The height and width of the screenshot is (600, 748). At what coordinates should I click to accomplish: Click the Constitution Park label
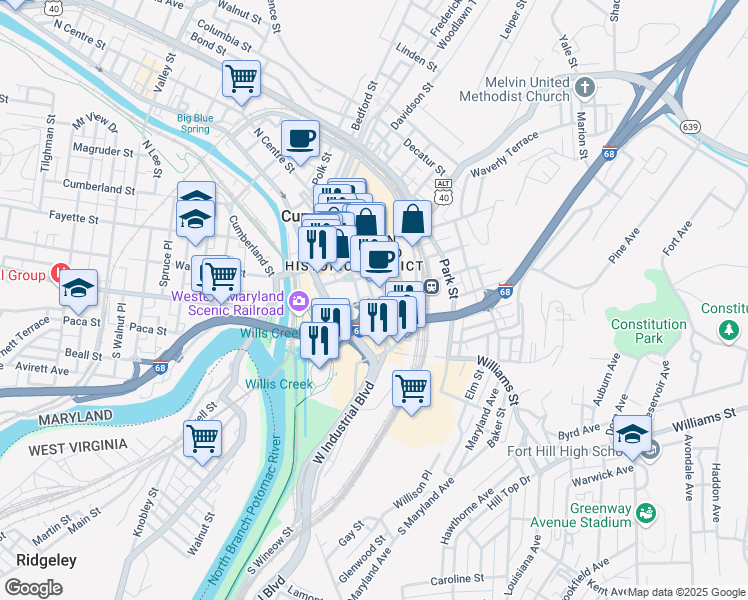point(649,331)
